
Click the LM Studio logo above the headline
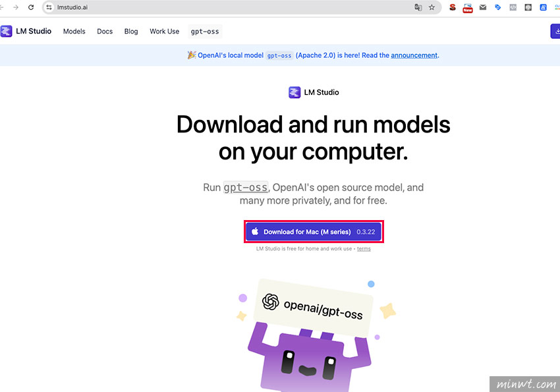pos(314,92)
